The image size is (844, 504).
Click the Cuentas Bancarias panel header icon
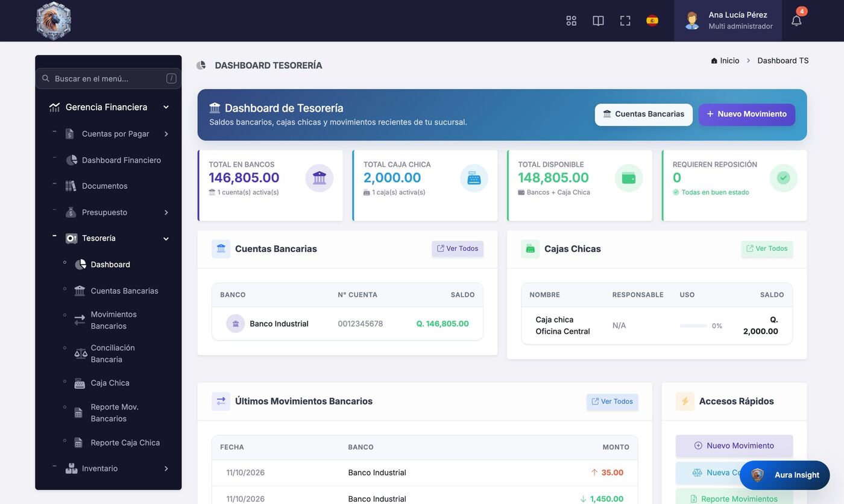point(221,249)
